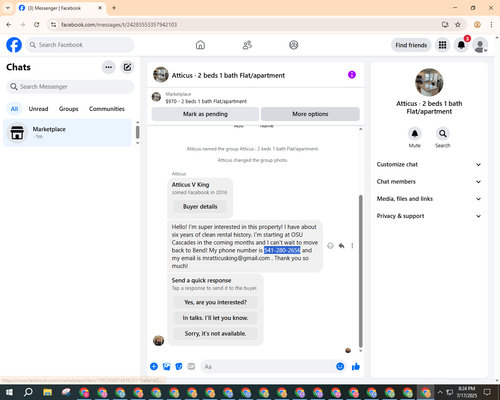Open Marketplace conversation in chat list
The height and width of the screenshot is (400, 500).
coord(67,133)
